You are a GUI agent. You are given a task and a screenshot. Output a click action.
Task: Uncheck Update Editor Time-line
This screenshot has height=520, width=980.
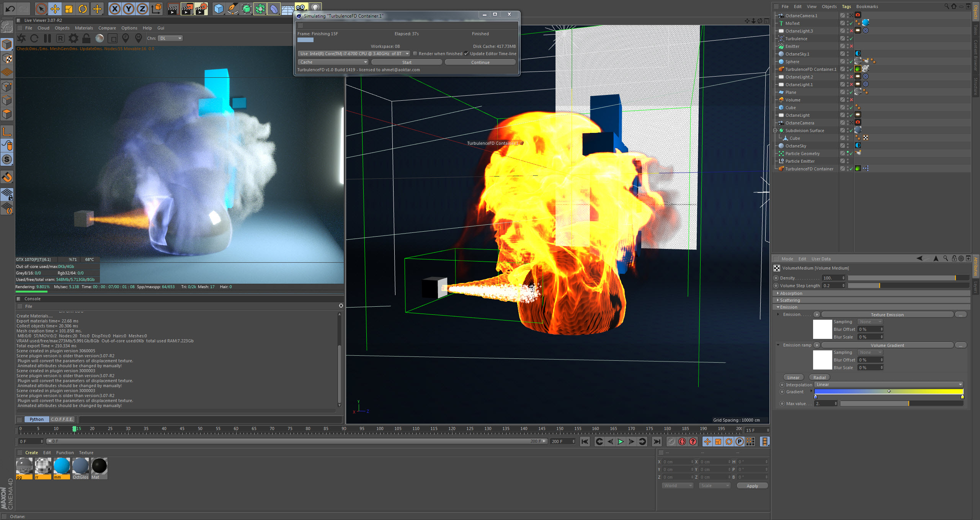[x=466, y=54]
